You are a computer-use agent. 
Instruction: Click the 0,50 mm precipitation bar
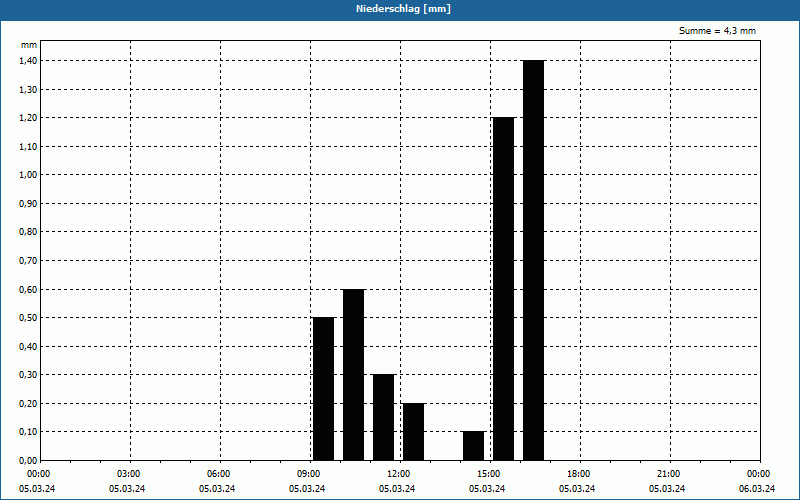point(323,389)
